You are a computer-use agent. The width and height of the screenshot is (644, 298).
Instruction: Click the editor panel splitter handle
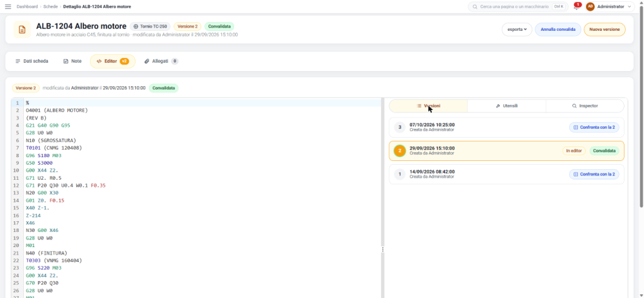(383, 249)
